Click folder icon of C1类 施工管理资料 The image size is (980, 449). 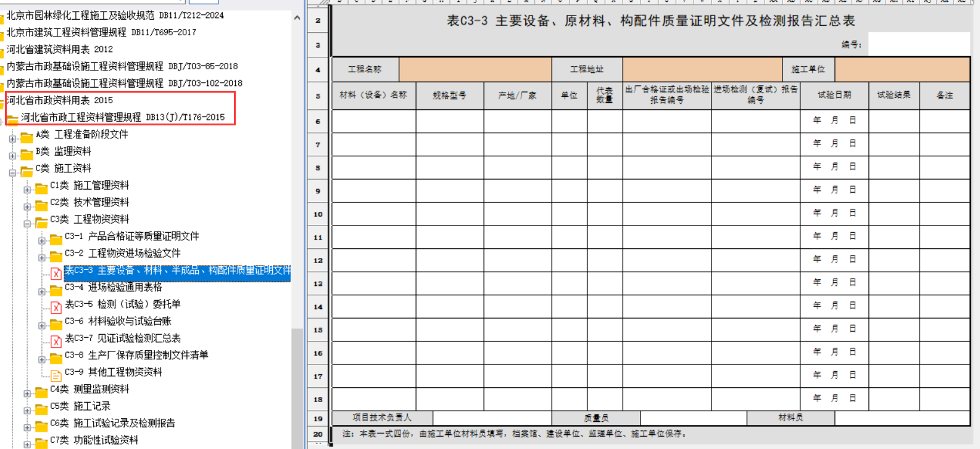(x=41, y=187)
